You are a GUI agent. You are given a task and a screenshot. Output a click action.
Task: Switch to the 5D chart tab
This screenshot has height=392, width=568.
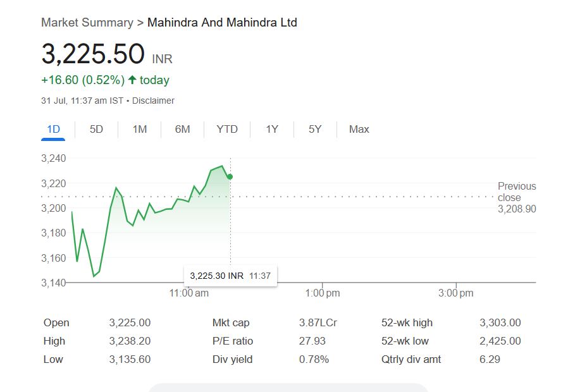[x=96, y=129]
